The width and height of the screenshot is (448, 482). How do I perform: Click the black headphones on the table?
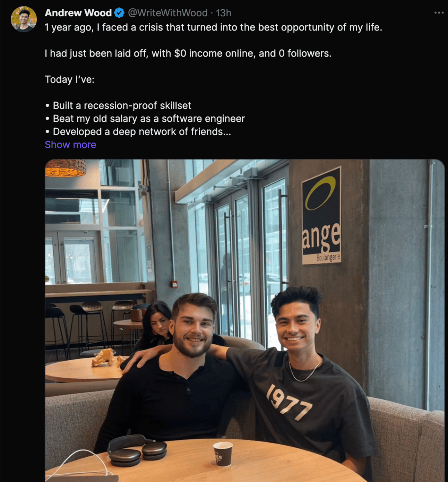138,450
